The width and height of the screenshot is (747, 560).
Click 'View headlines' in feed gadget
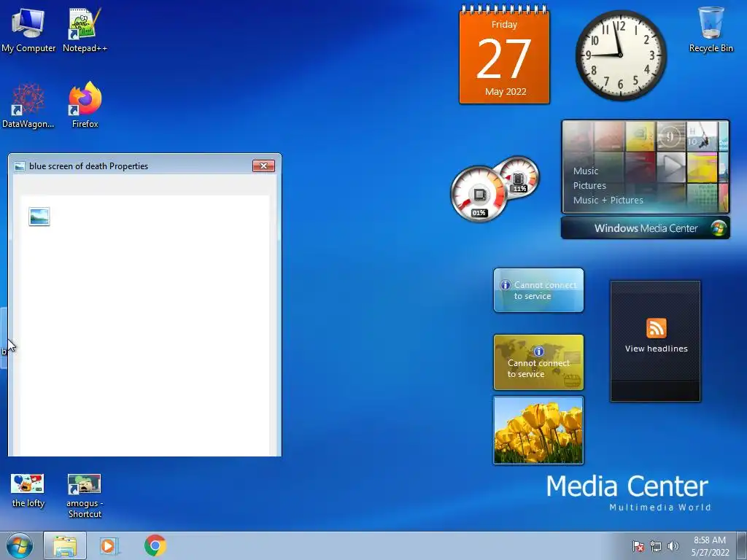(x=656, y=349)
